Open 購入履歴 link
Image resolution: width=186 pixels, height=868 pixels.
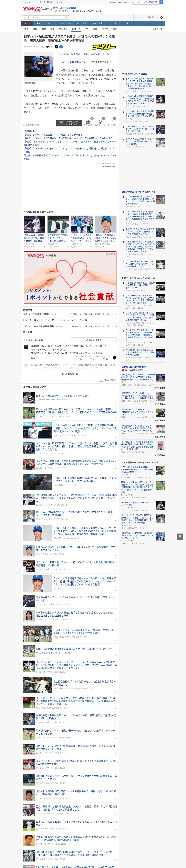(x=152, y=18)
